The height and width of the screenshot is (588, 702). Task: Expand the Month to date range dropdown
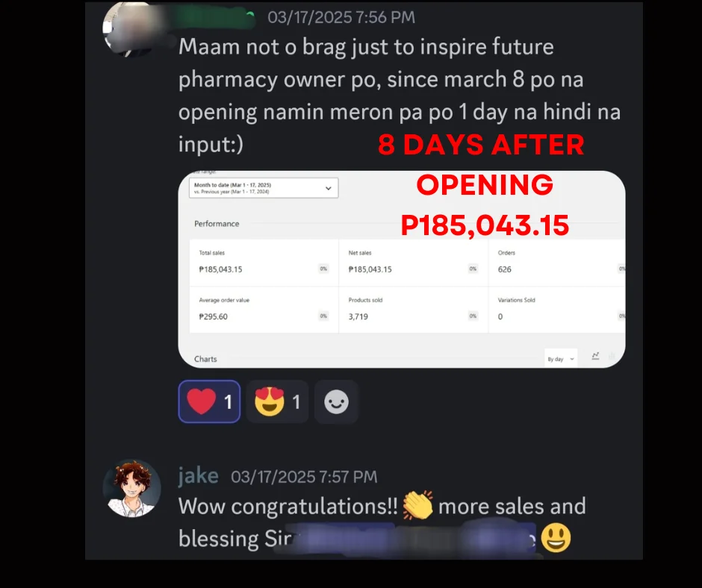point(264,188)
